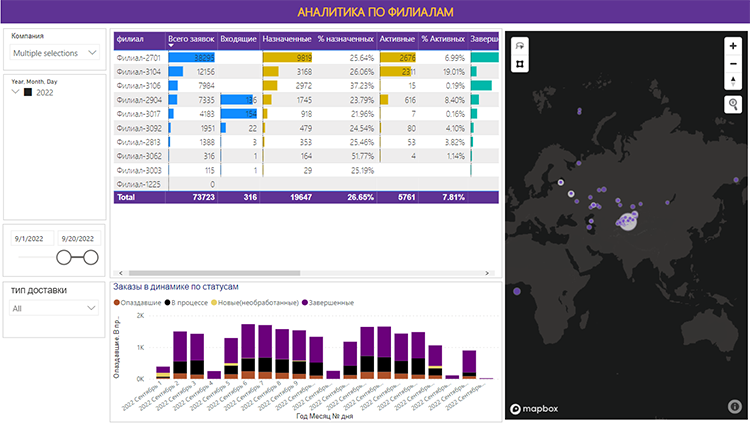The height and width of the screenshot is (425, 750).
Task: Reset map bearing with compass button
Action: (734, 80)
